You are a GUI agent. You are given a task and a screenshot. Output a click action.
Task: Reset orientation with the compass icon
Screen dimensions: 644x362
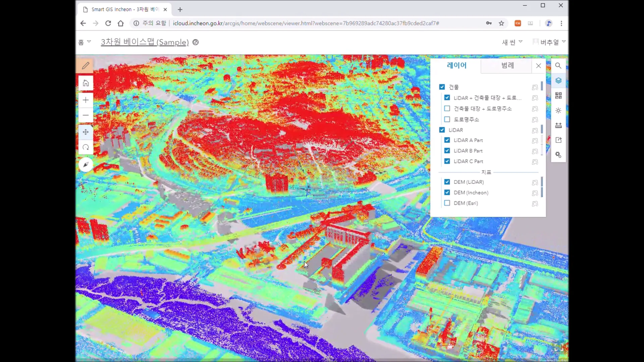tap(86, 165)
